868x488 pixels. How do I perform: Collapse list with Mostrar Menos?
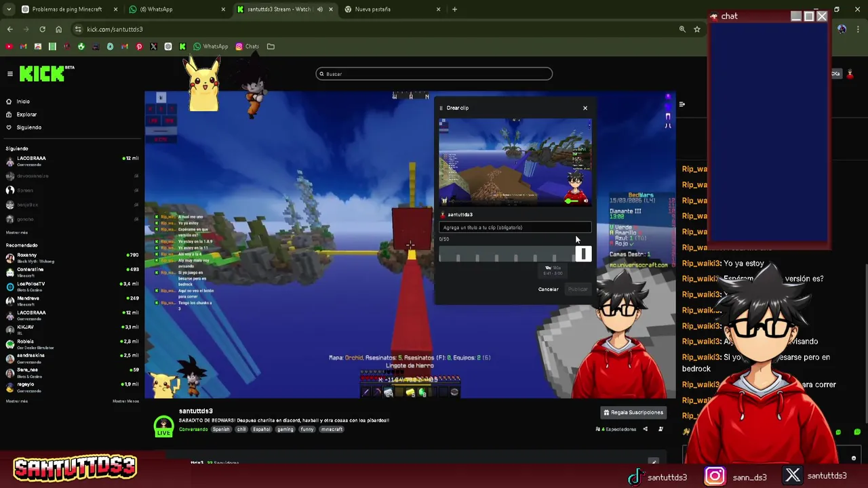pyautogui.click(x=125, y=401)
